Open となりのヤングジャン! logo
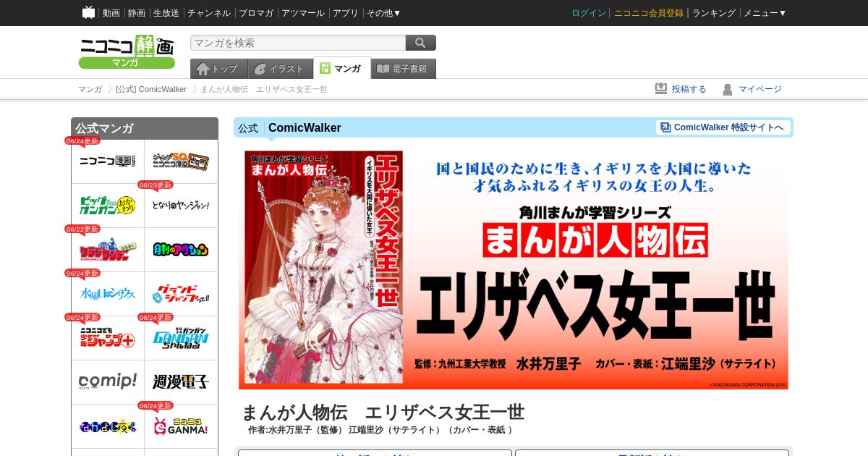Screen dimensions: 868x456 [181, 206]
